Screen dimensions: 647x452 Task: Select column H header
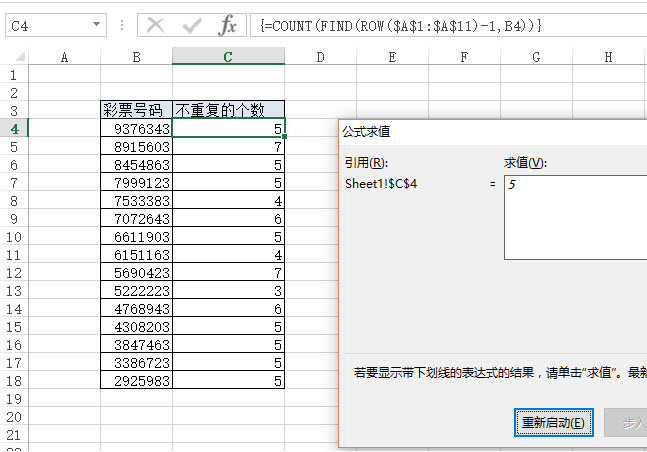(608, 57)
